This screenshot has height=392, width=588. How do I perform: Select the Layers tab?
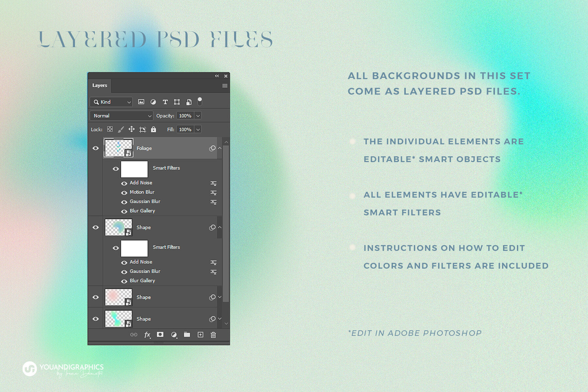(99, 85)
